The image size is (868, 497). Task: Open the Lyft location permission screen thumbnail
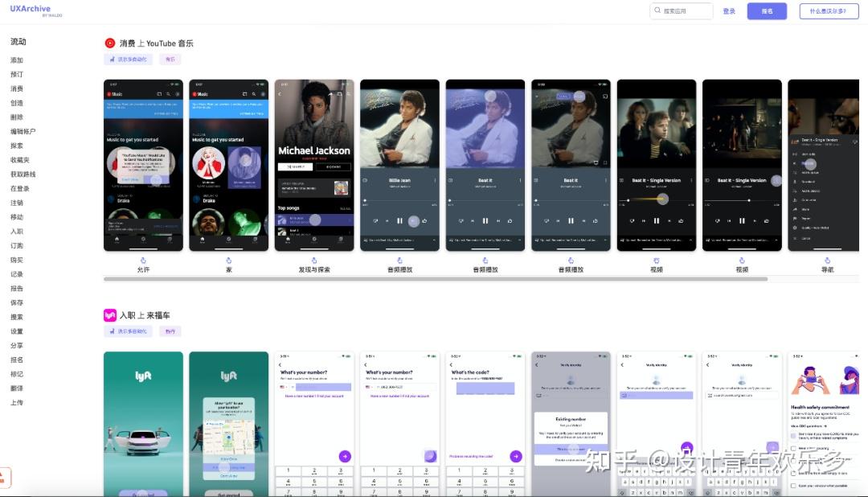228,424
